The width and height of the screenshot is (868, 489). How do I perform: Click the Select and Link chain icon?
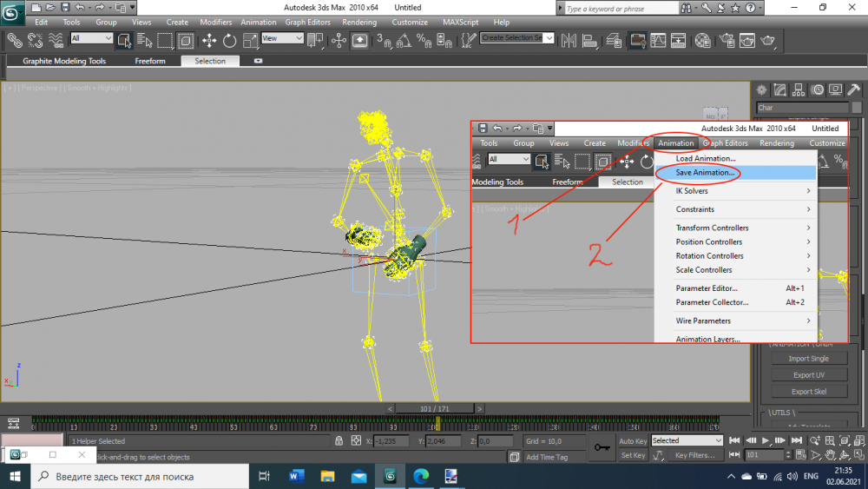[x=14, y=40]
